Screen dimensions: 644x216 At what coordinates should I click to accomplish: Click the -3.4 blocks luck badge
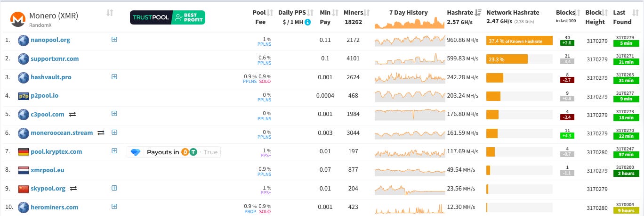click(567, 117)
